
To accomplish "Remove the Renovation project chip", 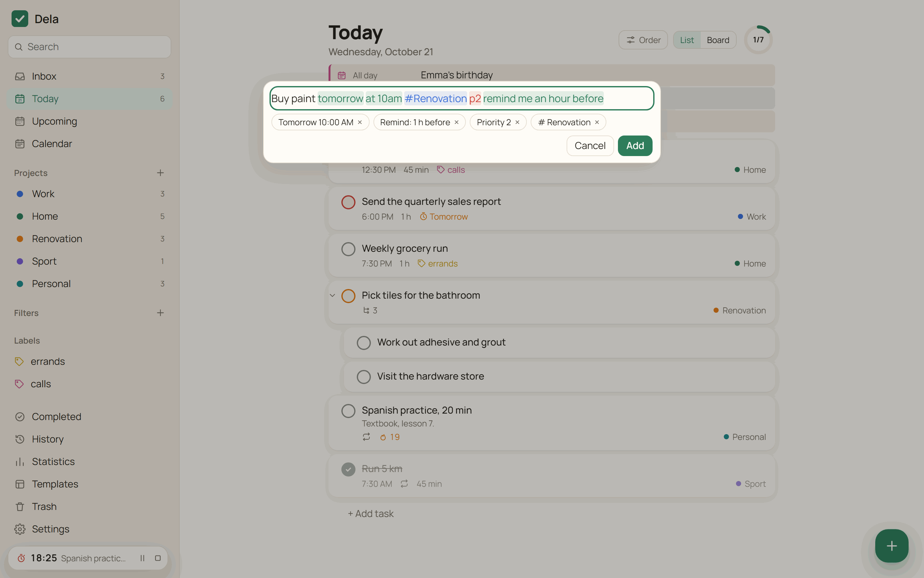I will point(597,122).
